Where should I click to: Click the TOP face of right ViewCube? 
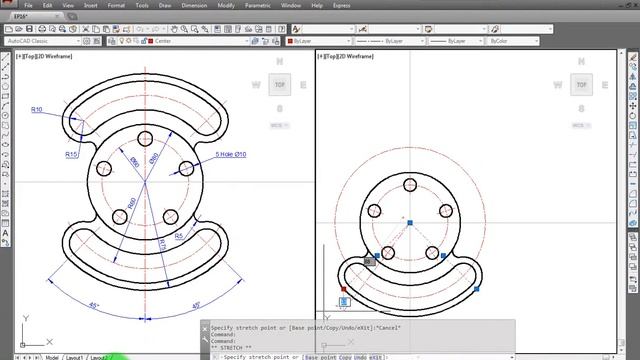[x=581, y=84]
